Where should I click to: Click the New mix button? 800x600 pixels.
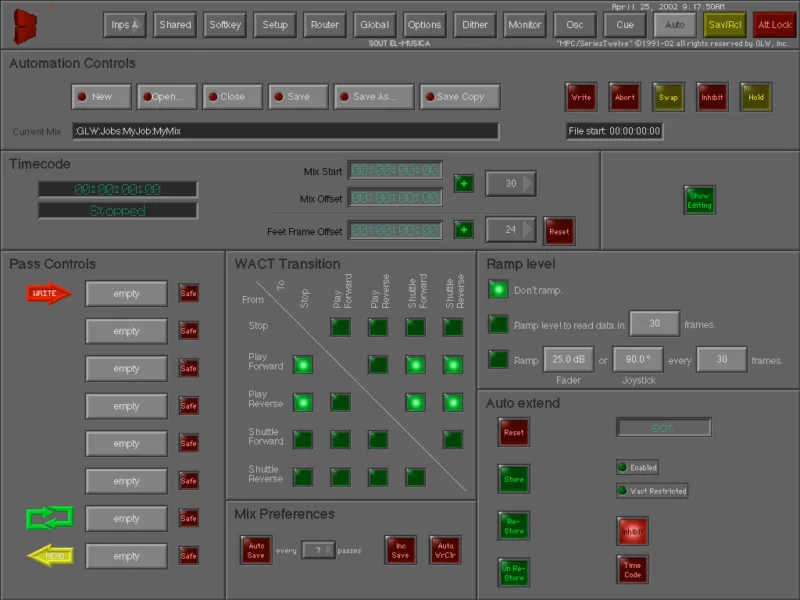pyautogui.click(x=102, y=97)
